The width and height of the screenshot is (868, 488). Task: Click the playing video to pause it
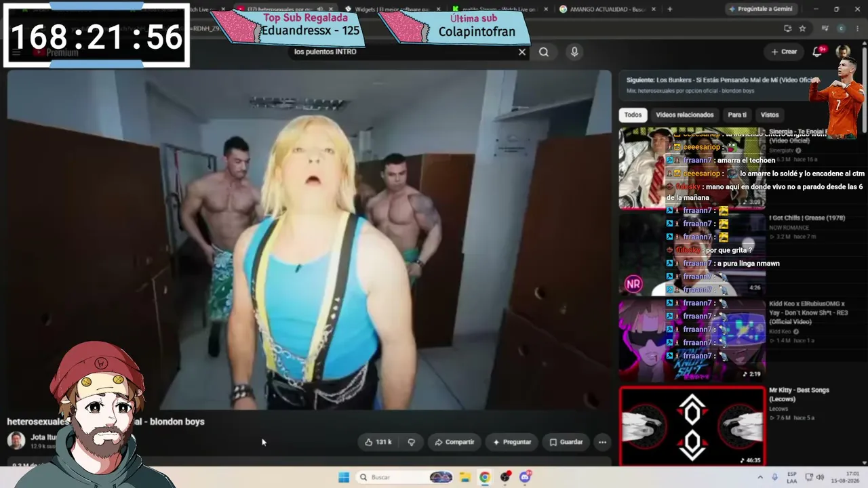pyautogui.click(x=309, y=240)
